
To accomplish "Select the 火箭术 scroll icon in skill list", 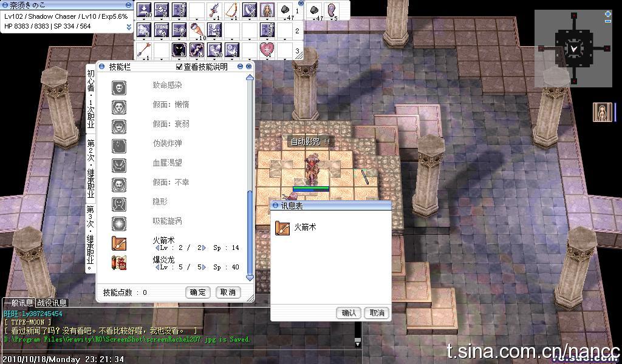I will (x=119, y=243).
